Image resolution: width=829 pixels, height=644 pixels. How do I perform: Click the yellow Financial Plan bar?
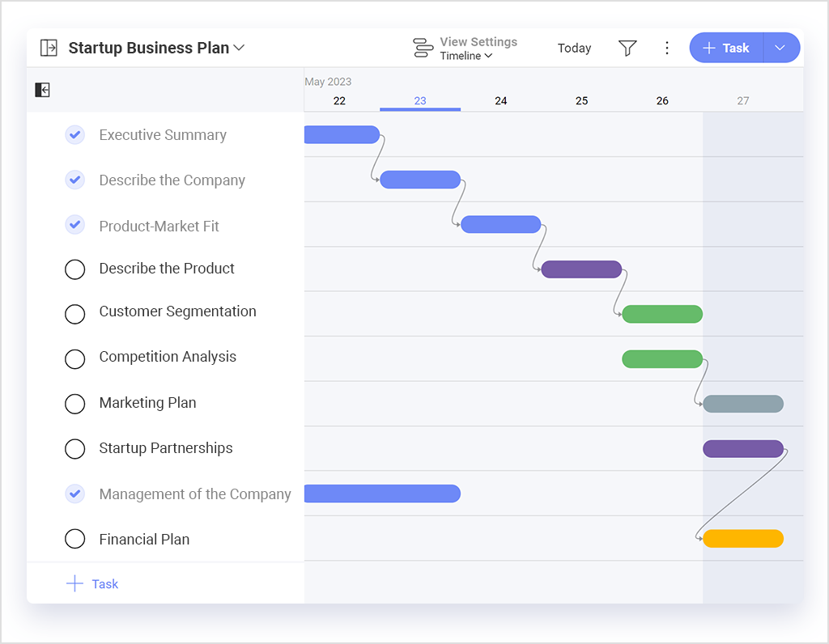(x=743, y=539)
